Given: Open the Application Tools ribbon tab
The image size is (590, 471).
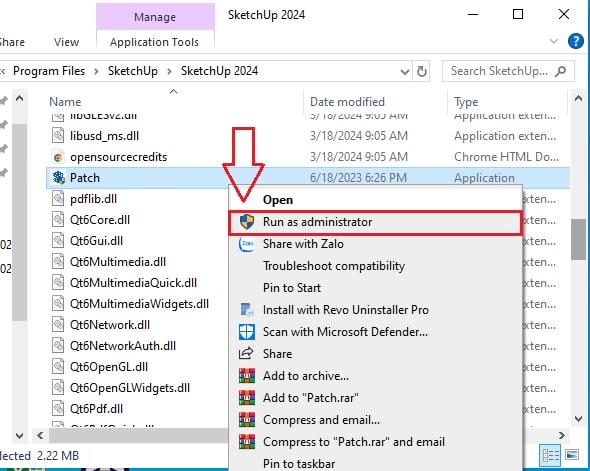Looking at the screenshot, I should coord(154,42).
